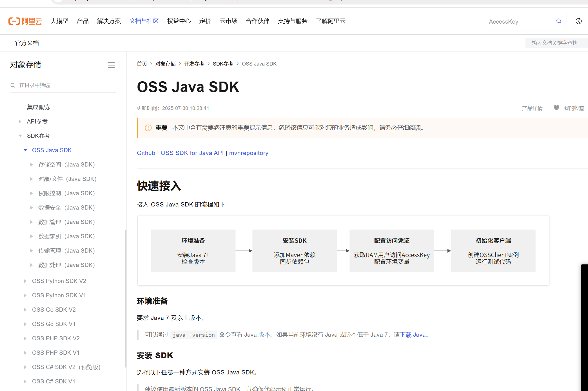Open 权益中心 navigation item
Image resolution: width=588 pixels, height=391 pixels.
(179, 21)
